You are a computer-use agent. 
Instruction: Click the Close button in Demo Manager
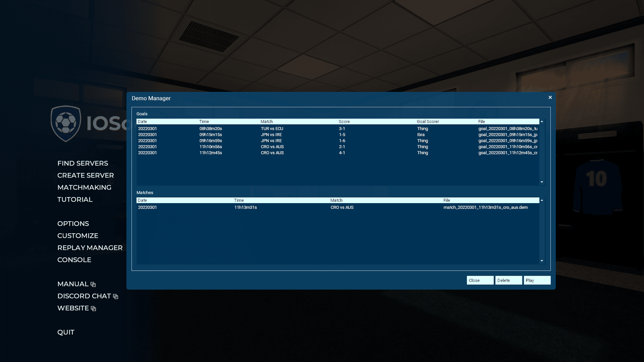480,280
